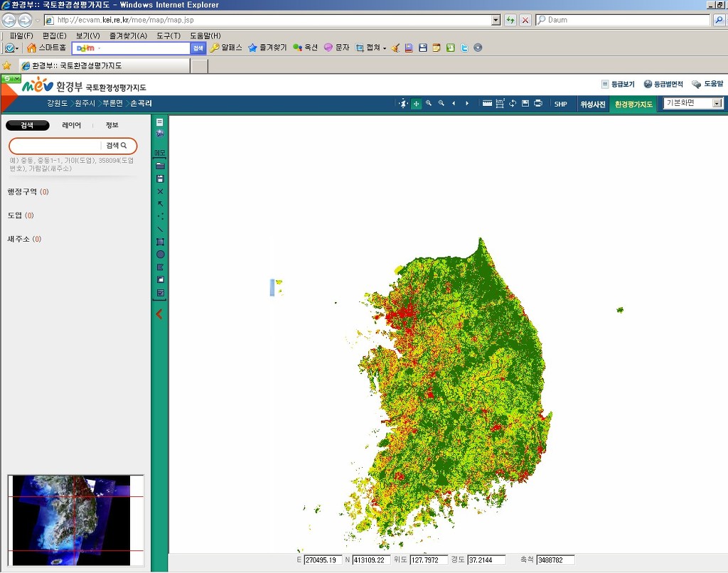The height and width of the screenshot is (573, 728).
Task: Switch to the 레이어 tab
Action: 72,125
